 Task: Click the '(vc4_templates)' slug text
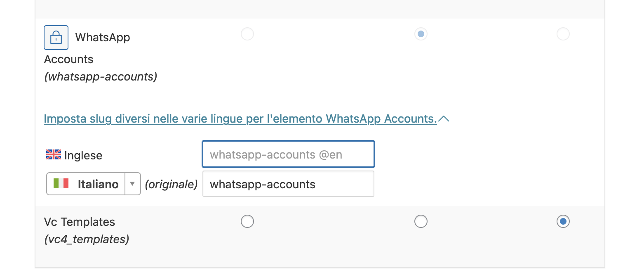[x=87, y=239]
